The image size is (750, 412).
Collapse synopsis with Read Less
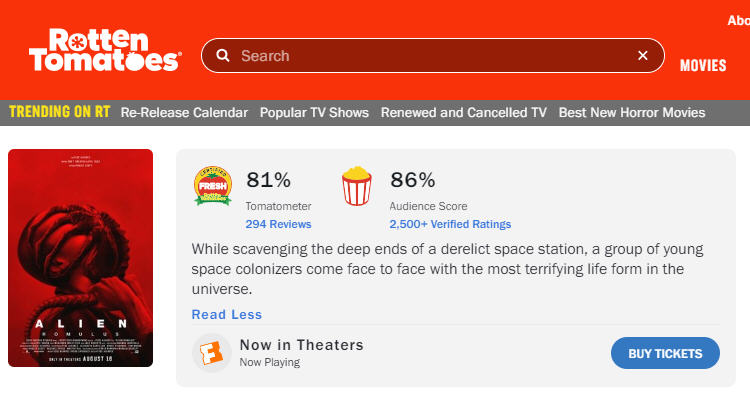227,314
